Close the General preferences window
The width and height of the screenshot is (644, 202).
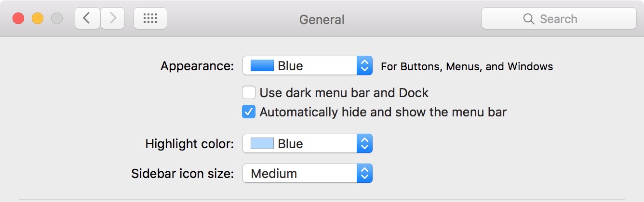click(18, 19)
